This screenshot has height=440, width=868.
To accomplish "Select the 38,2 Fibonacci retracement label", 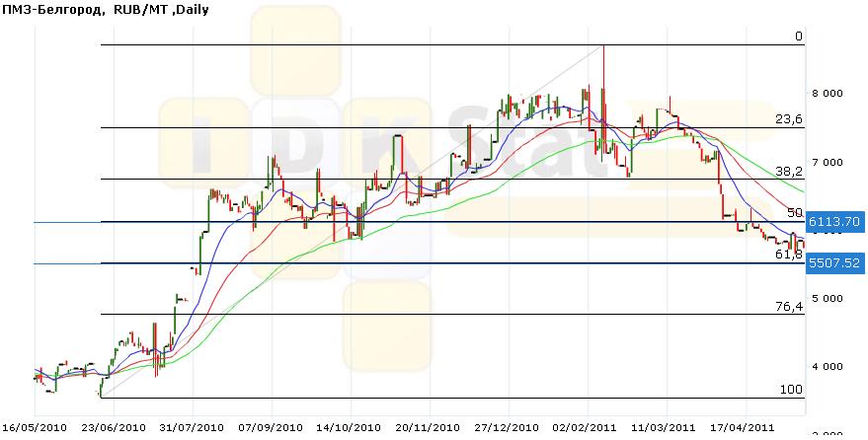I will [x=789, y=171].
